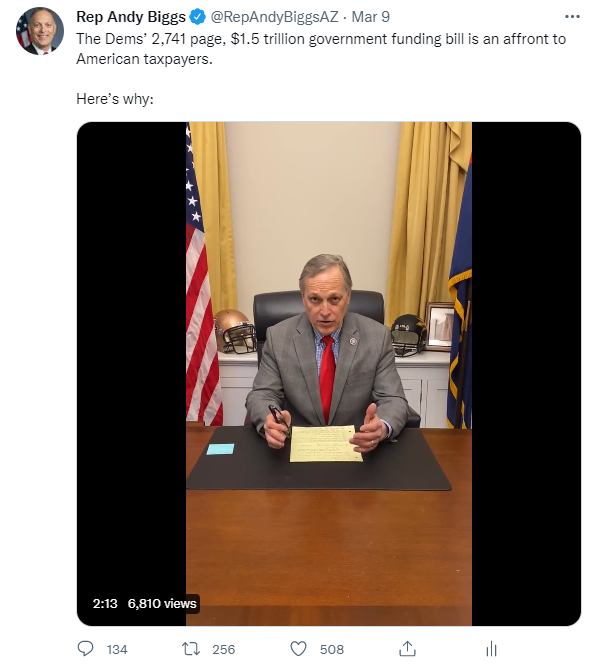Viewport: 593px width, 670px height.
Task: Open the more options ellipsis menu
Action: (572, 17)
